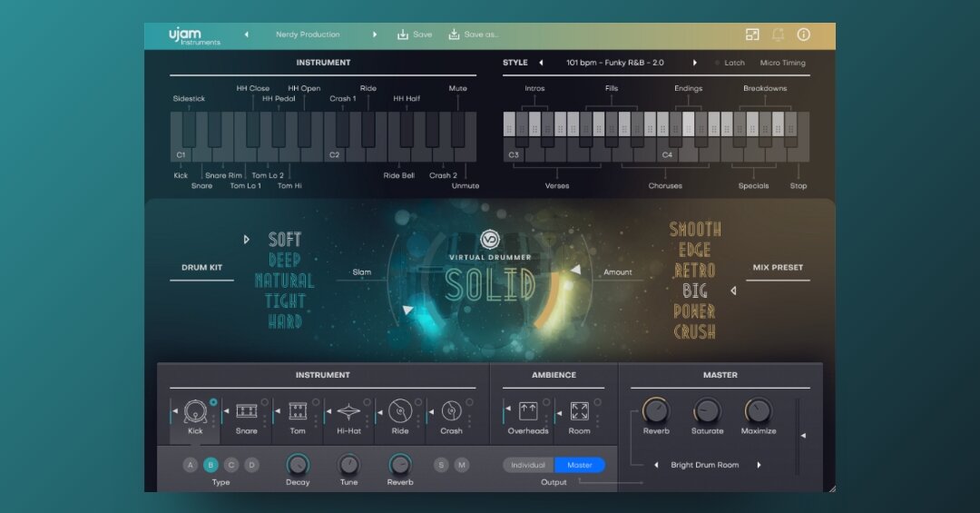Click the Save button label

click(x=423, y=35)
